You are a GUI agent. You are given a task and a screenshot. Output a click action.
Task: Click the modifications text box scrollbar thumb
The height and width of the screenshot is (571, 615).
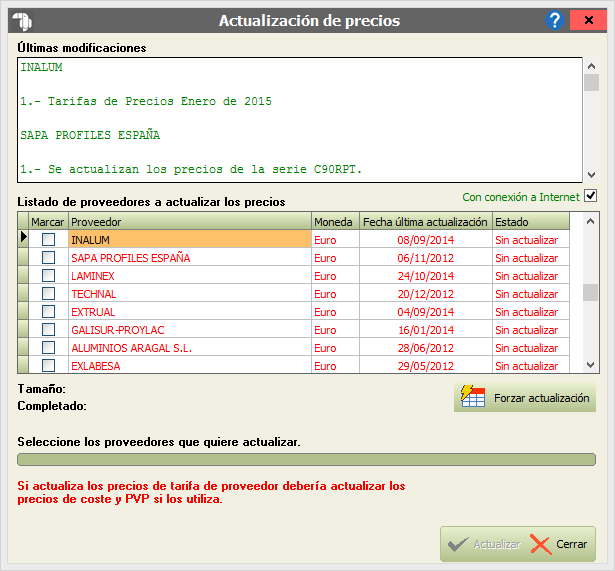(x=591, y=83)
